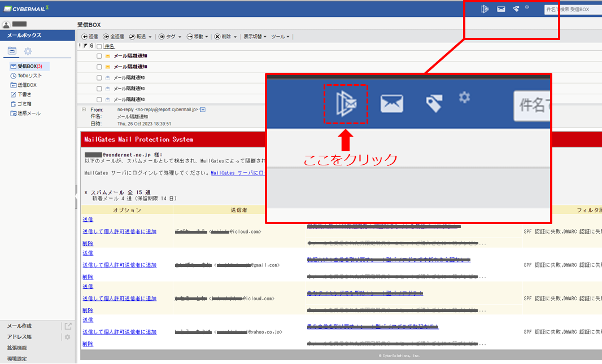This screenshot has height=364, width=602.
Task: Click 送信して個人許可送信者に追加 for gmail.com sender
Action: 119,265
